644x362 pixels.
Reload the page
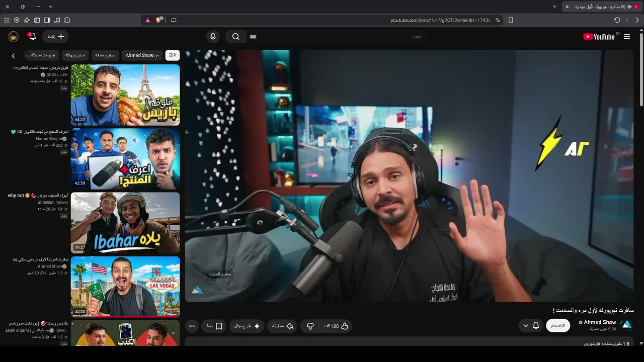click(x=617, y=20)
